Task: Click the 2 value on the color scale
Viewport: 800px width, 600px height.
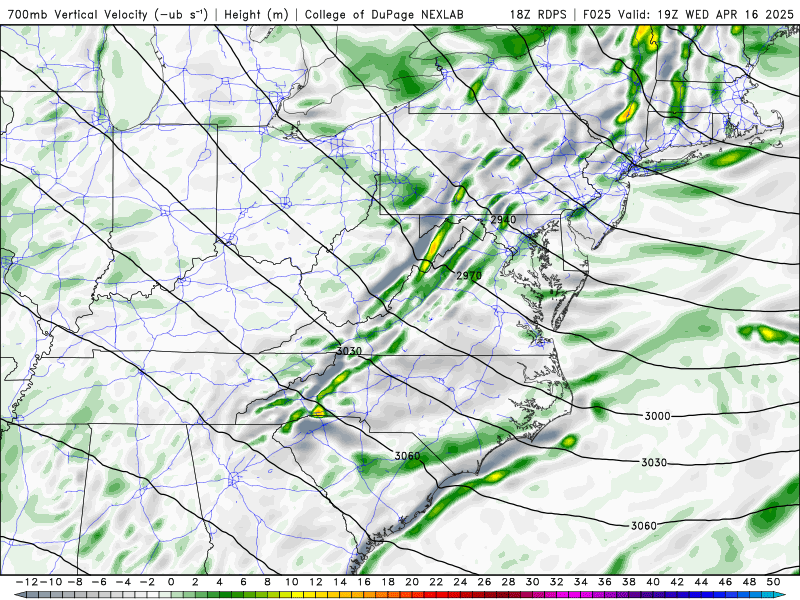Action: tap(195, 582)
